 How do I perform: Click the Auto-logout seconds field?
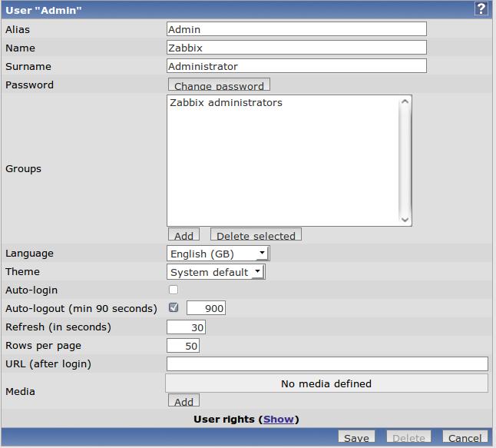tap(206, 308)
